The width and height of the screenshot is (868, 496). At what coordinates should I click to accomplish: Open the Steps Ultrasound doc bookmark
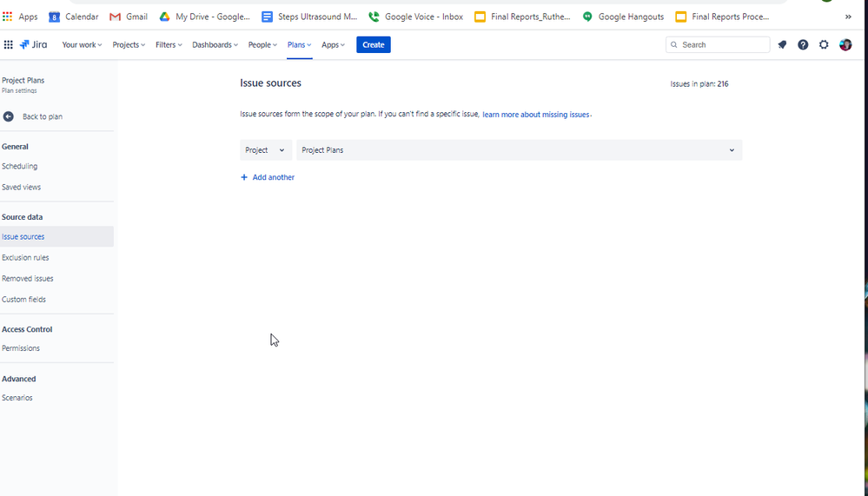[309, 17]
